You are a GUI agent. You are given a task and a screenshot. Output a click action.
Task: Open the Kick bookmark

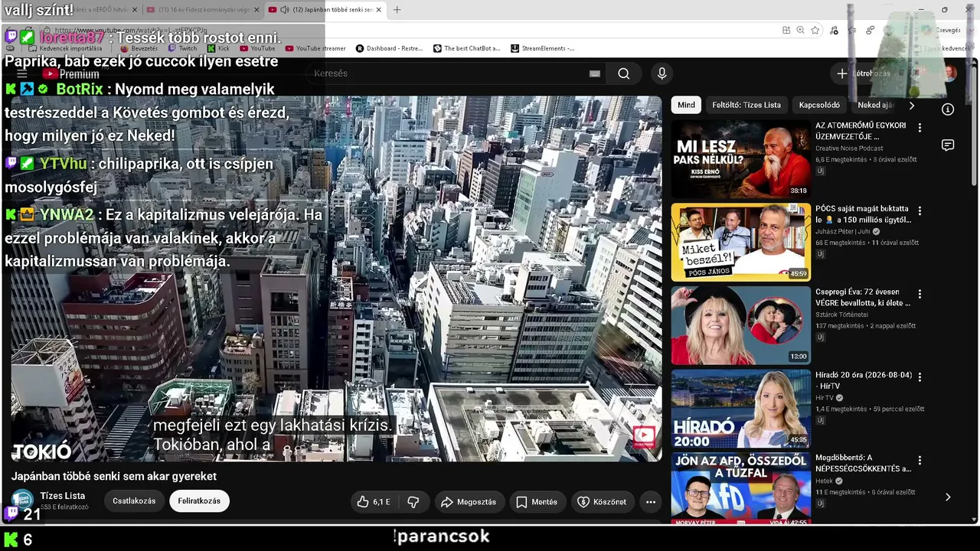[x=218, y=48]
